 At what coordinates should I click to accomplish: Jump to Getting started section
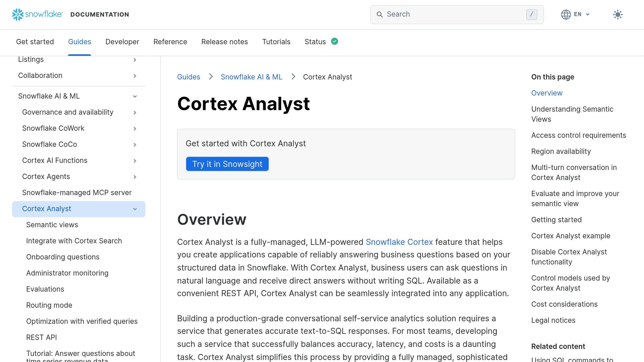(x=556, y=220)
